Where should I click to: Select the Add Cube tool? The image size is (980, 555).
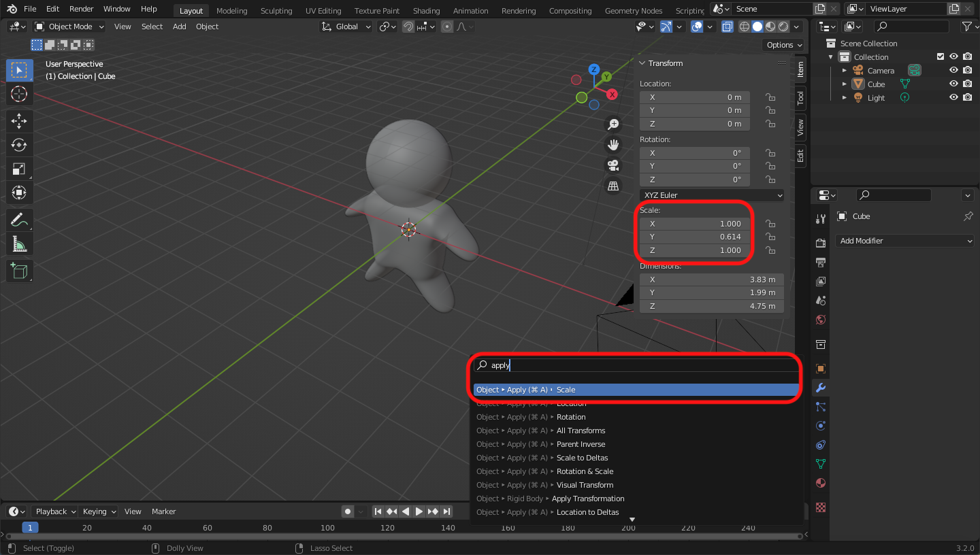[19, 271]
